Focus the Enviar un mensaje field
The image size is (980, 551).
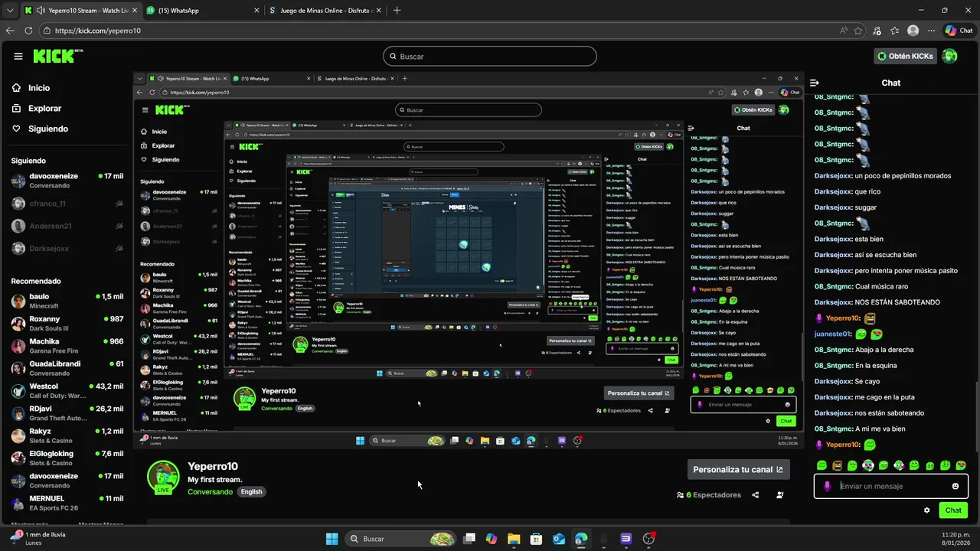tap(891, 486)
